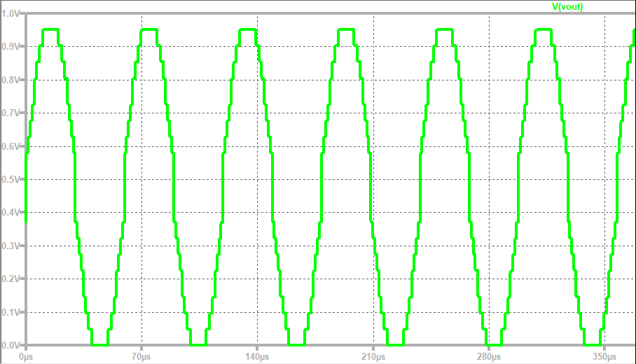Screen dimensions: 636x364
Task: Click the 70µs time axis label
Action: pyautogui.click(x=141, y=357)
